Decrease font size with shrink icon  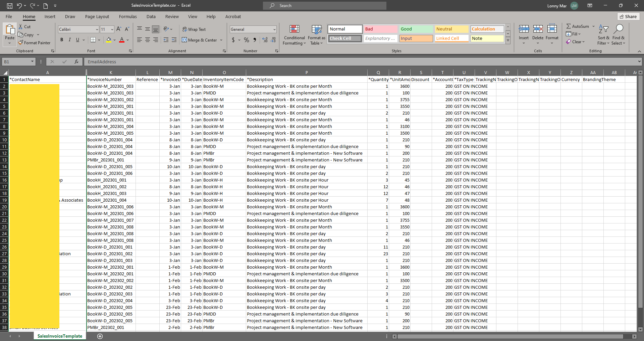(x=127, y=29)
